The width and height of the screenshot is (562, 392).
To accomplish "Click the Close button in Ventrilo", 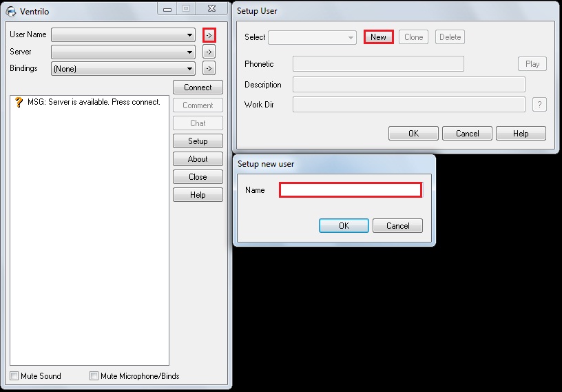I will pyautogui.click(x=198, y=177).
